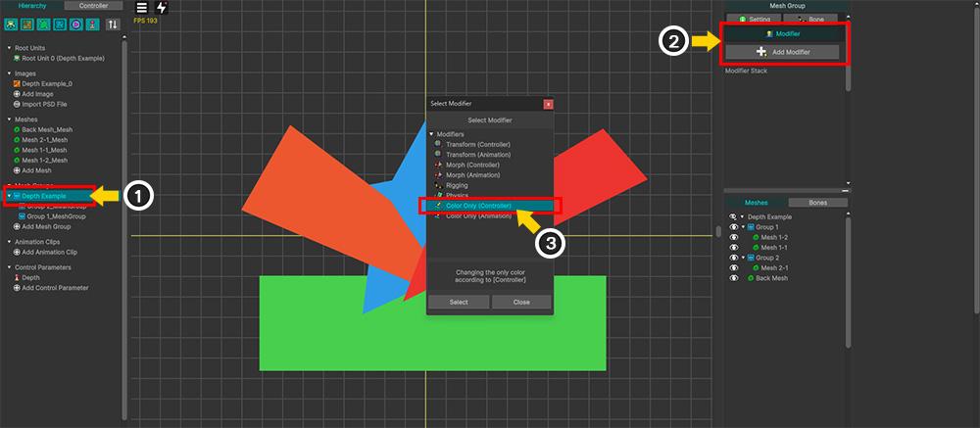Collapse the Modifiers tree in the dialog

coord(430,133)
